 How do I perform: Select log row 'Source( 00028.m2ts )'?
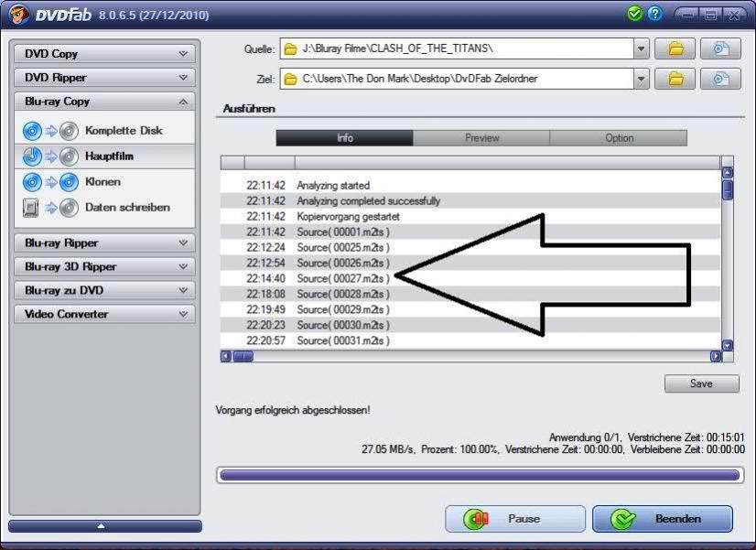(470, 294)
